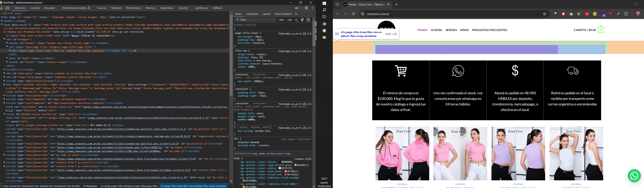Open Windows taskbar search icon
The height and width of the screenshot is (188, 644).
[324, 10]
